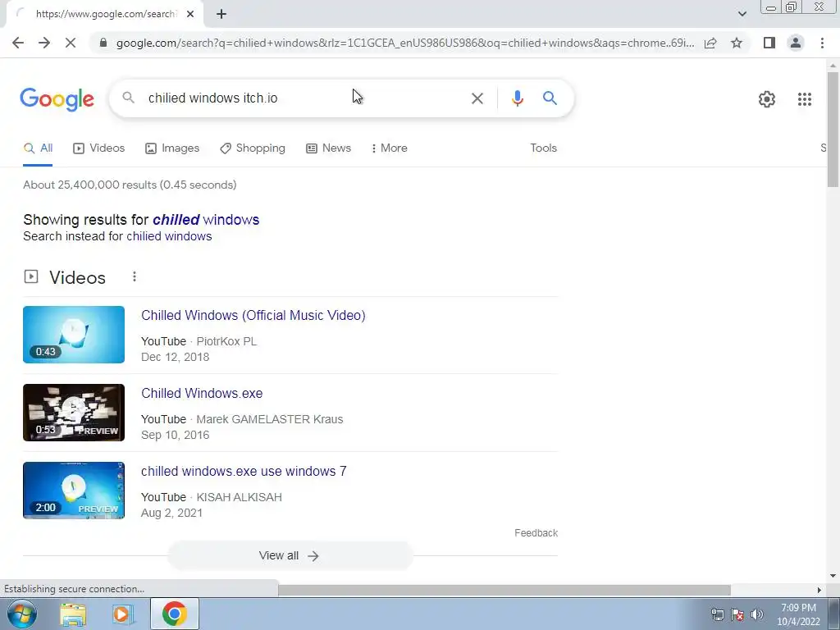
Task: Submit search using the blue magnifier
Action: click(550, 98)
